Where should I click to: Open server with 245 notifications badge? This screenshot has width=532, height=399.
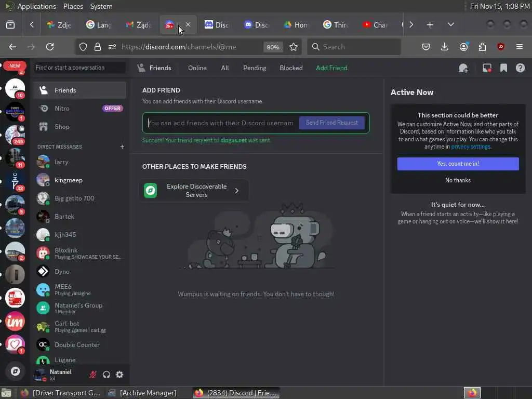point(15,135)
